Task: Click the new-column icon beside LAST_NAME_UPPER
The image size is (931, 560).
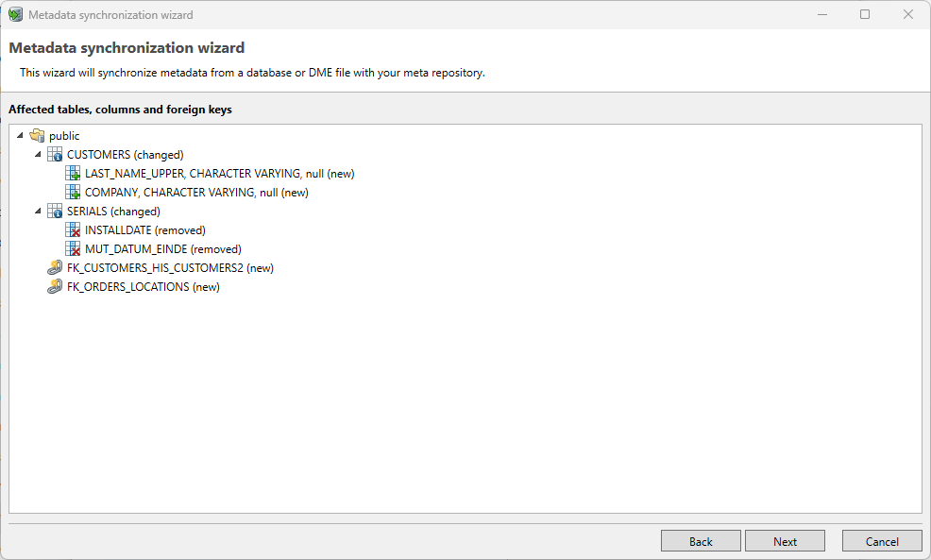Action: [73, 173]
